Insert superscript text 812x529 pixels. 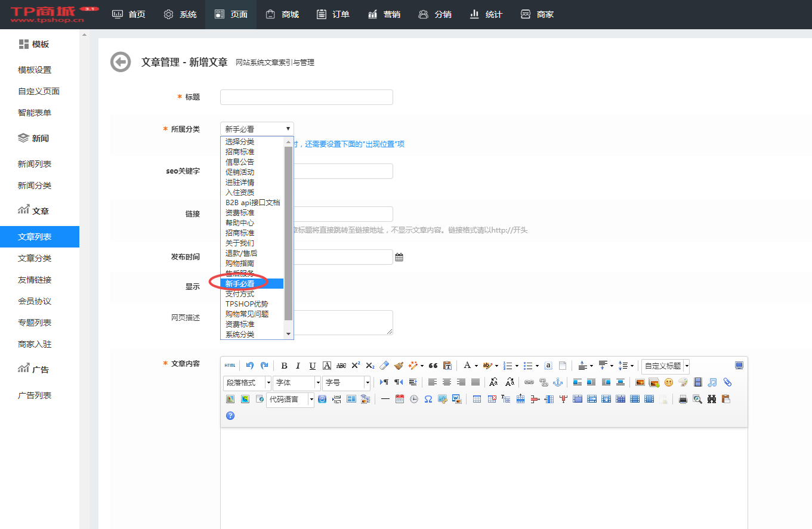pos(356,365)
